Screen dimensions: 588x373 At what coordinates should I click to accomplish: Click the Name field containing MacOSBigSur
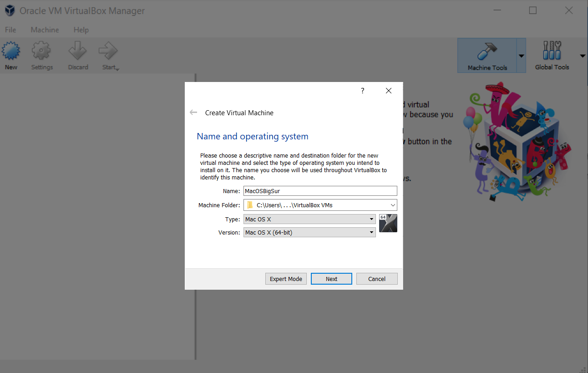coord(320,191)
